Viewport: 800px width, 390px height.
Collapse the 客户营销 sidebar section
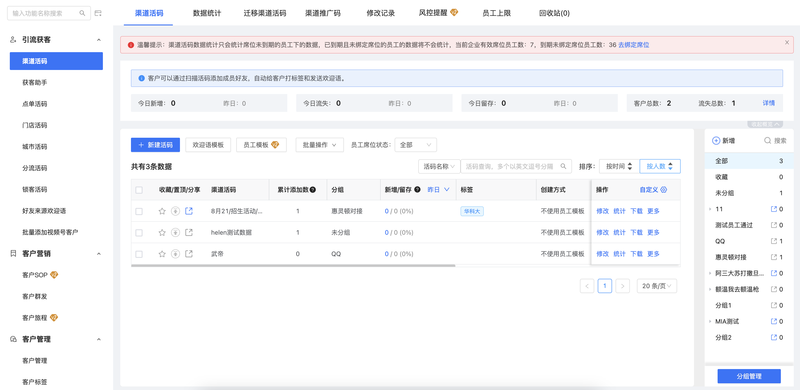[99, 254]
